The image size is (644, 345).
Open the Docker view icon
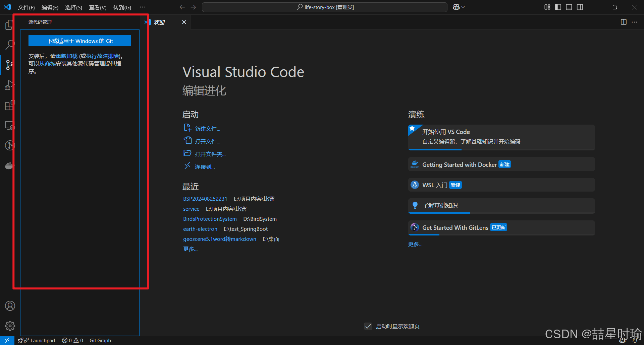point(9,165)
